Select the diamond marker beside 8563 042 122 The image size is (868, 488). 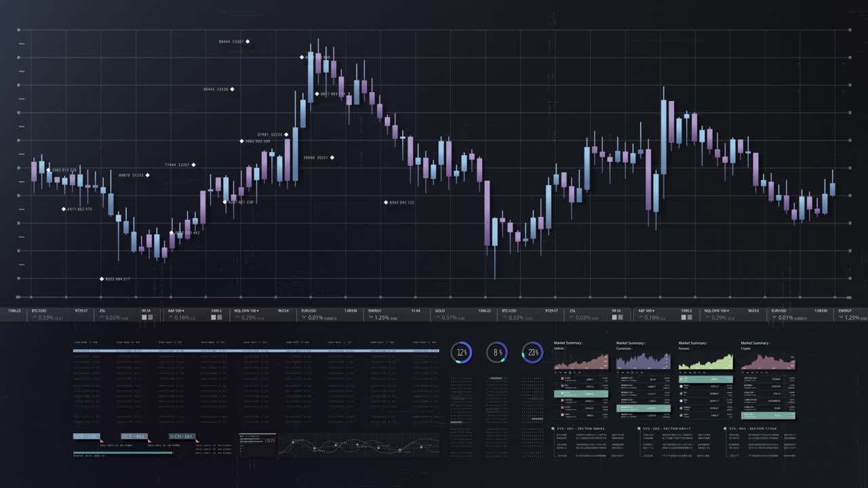[386, 202]
